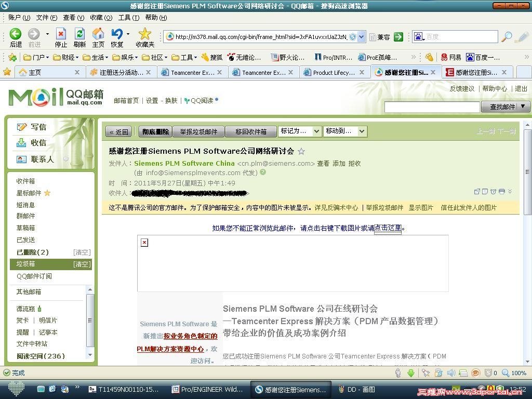The image size is (532, 399).
Task: Open the 邮箱首页 link
Action: coord(126,101)
